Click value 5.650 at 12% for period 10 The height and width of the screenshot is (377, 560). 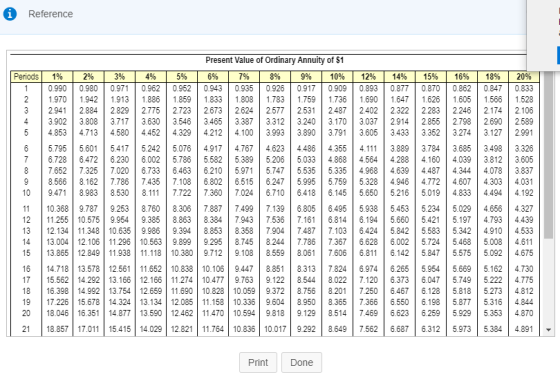[x=368, y=193]
